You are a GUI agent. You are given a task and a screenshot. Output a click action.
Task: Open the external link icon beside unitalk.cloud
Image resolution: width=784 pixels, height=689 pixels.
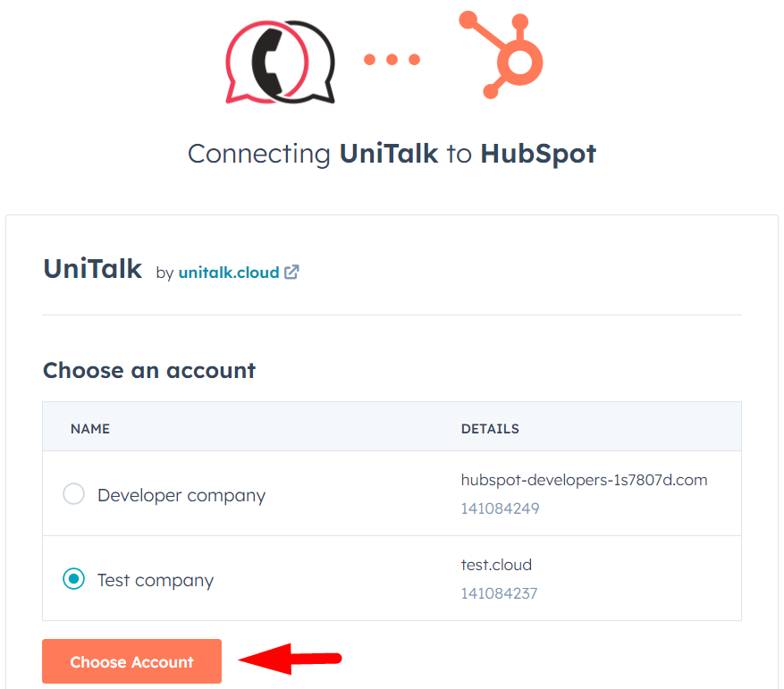(291, 273)
